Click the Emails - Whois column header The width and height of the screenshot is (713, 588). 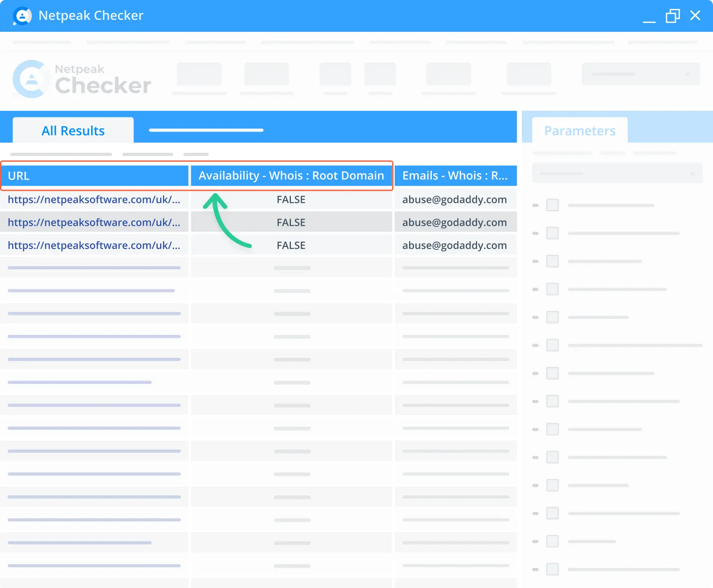pos(456,176)
